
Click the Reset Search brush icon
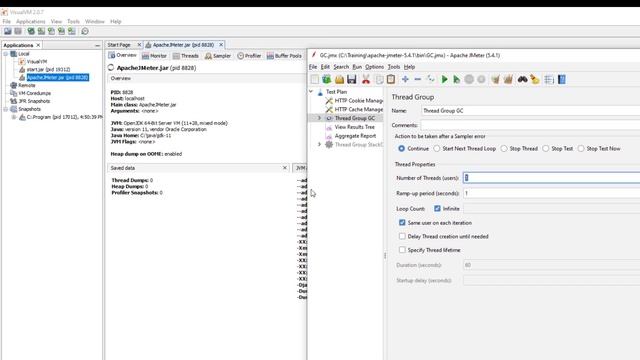coord(535,80)
